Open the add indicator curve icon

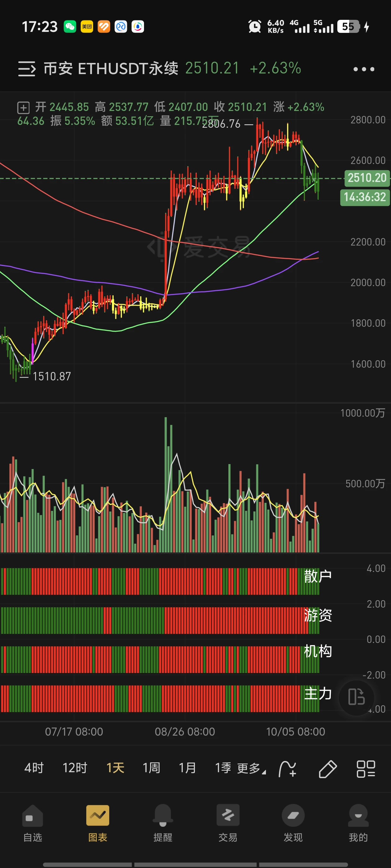[287, 768]
